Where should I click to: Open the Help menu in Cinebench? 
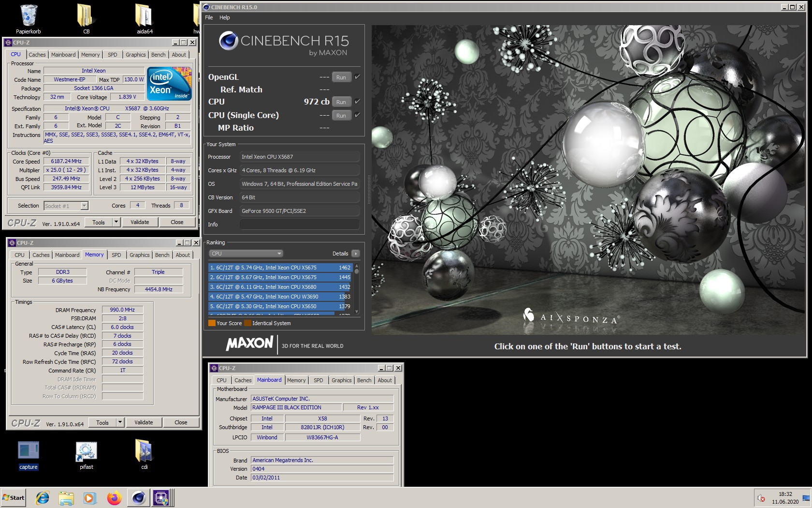click(x=225, y=17)
